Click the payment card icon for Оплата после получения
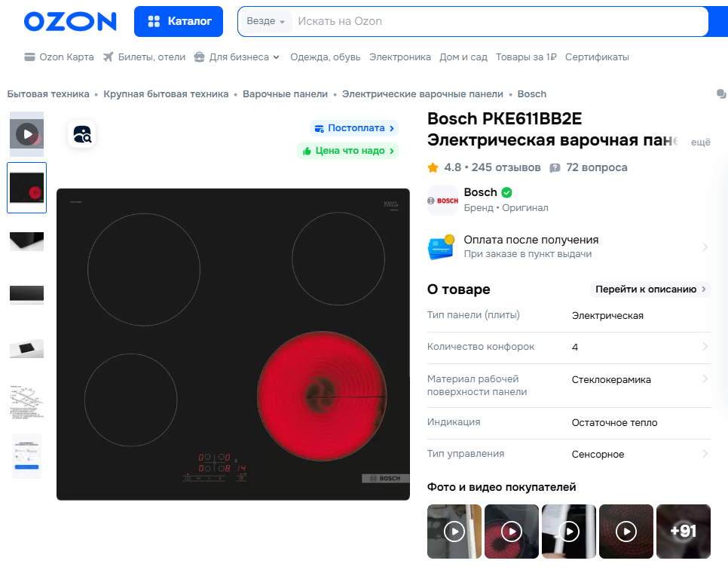Viewport: 728px width, 576px height. [x=441, y=247]
